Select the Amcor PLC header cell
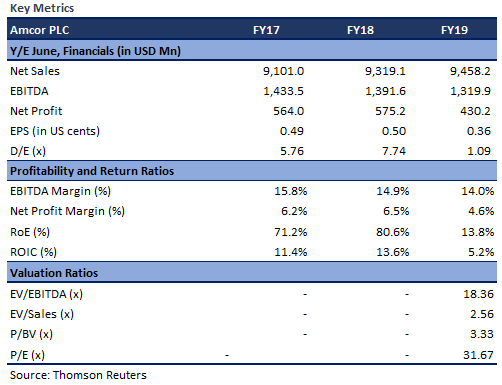The width and height of the screenshot is (502, 385). click(40, 30)
